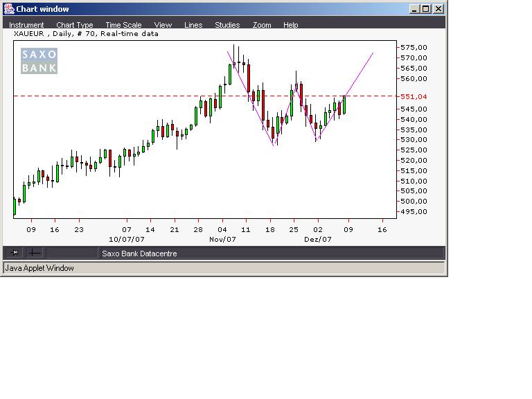Click the Java icon in the title bar

(9, 9)
